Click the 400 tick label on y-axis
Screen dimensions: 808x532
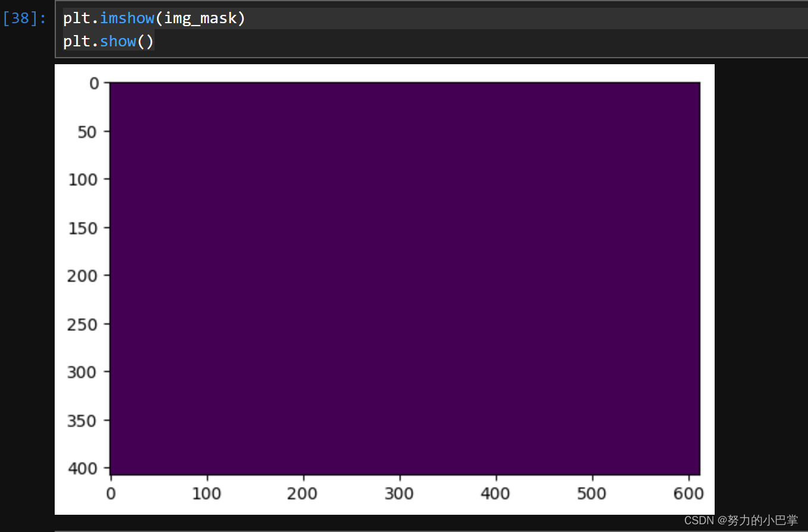pyautogui.click(x=83, y=468)
